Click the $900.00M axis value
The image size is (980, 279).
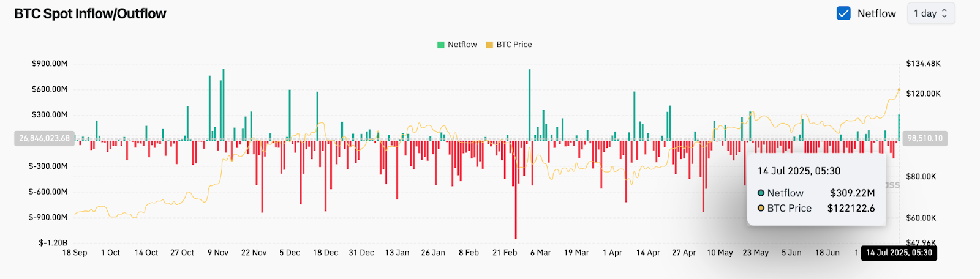point(50,64)
